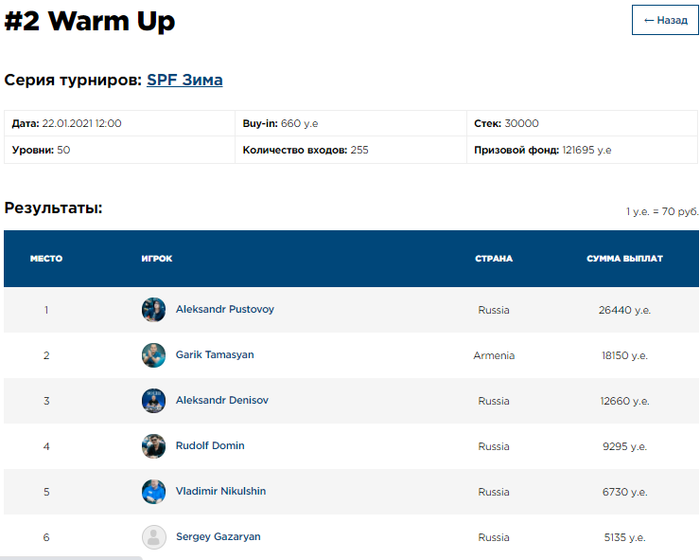Click Rudolf Domin's avatar picture
Screen dimensions: 700x560
pos(154,446)
